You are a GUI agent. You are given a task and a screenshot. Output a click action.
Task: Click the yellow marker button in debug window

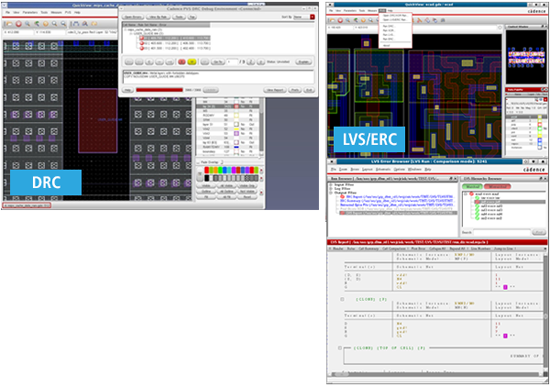click(192, 62)
